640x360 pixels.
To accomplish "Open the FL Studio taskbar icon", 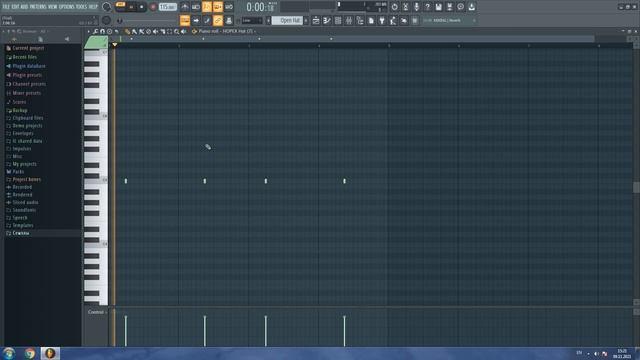I will point(50,353).
